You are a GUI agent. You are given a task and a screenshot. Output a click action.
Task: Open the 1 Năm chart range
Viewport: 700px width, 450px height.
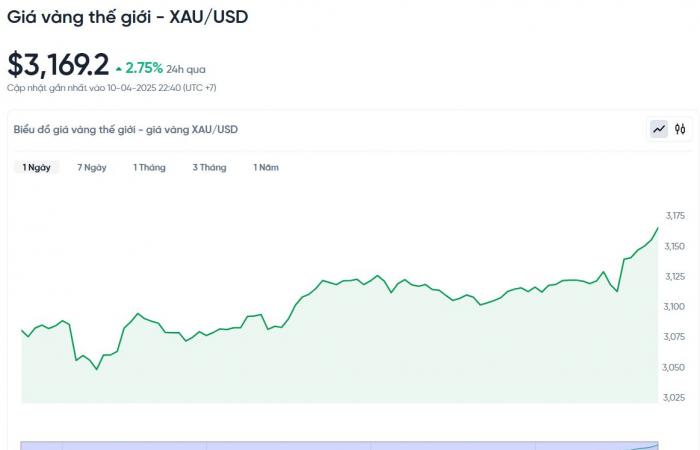266,167
